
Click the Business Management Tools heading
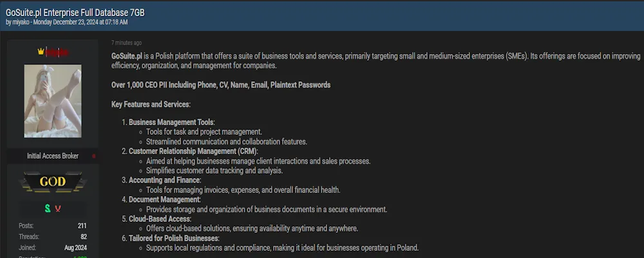(x=171, y=122)
